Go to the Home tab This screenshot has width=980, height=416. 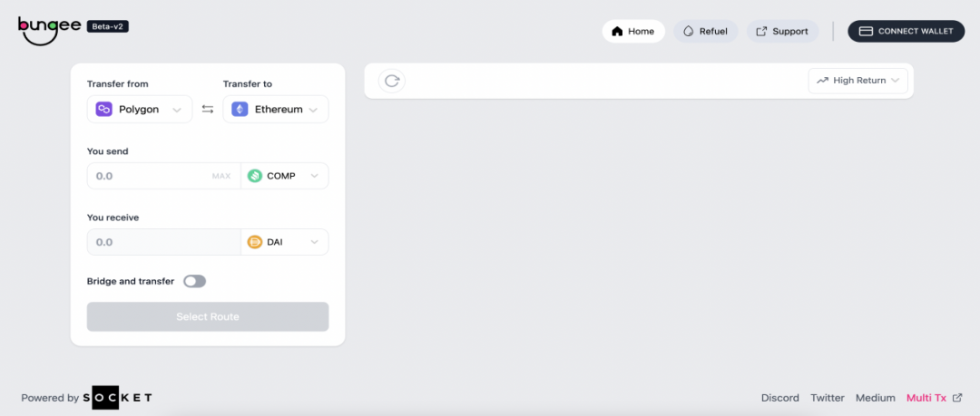point(633,31)
